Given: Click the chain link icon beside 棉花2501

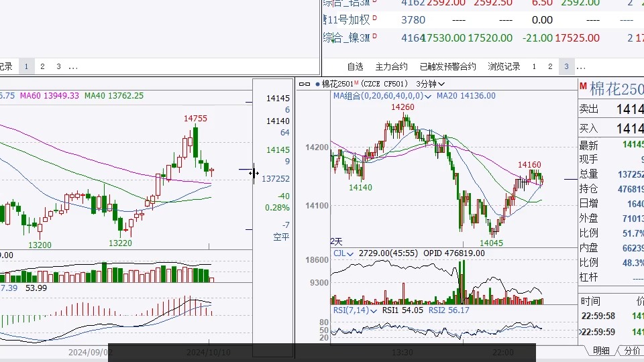Looking at the screenshot, I should pos(306,84).
